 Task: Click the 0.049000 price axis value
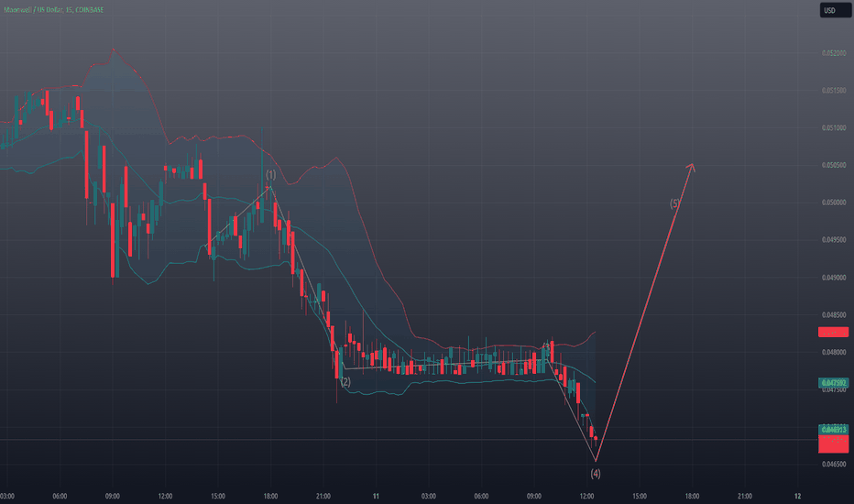coord(834,278)
